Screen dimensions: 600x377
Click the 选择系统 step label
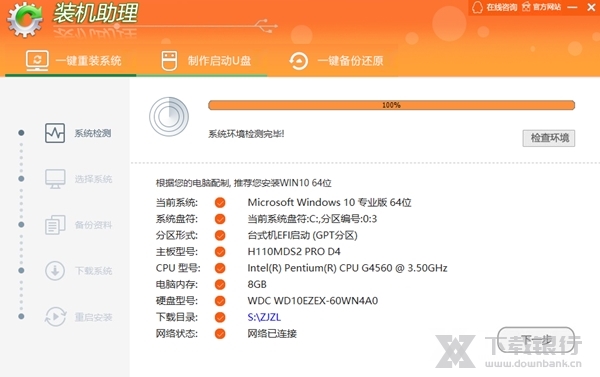93,179
